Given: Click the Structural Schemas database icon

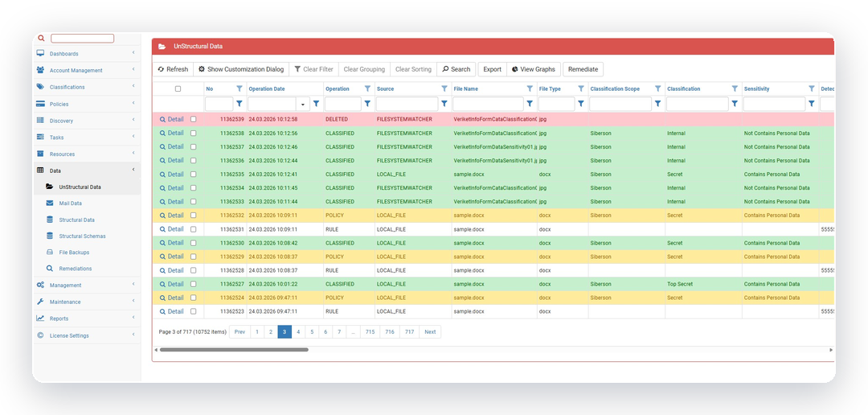Looking at the screenshot, I should click(x=50, y=236).
